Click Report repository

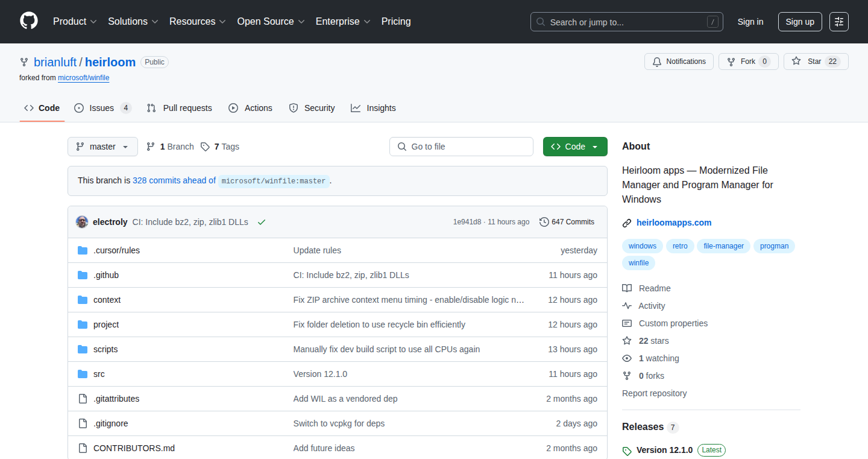tap(655, 393)
